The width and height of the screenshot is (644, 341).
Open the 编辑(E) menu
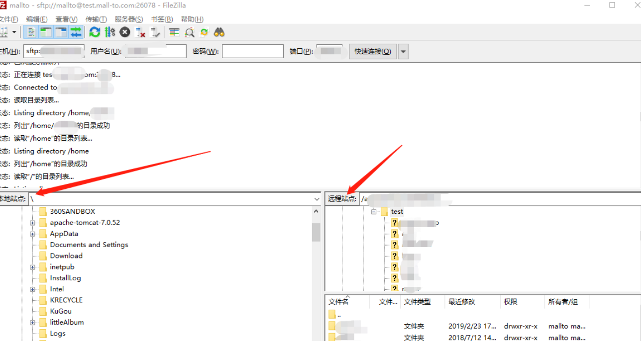37,19
